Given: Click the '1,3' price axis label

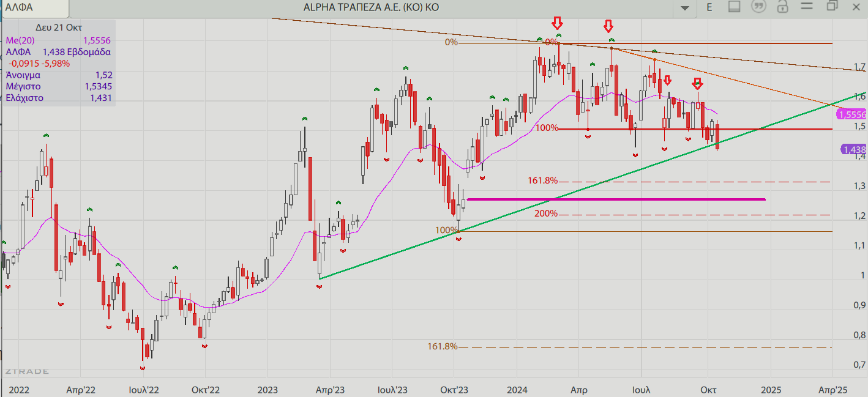Looking at the screenshot, I should 859,186.
